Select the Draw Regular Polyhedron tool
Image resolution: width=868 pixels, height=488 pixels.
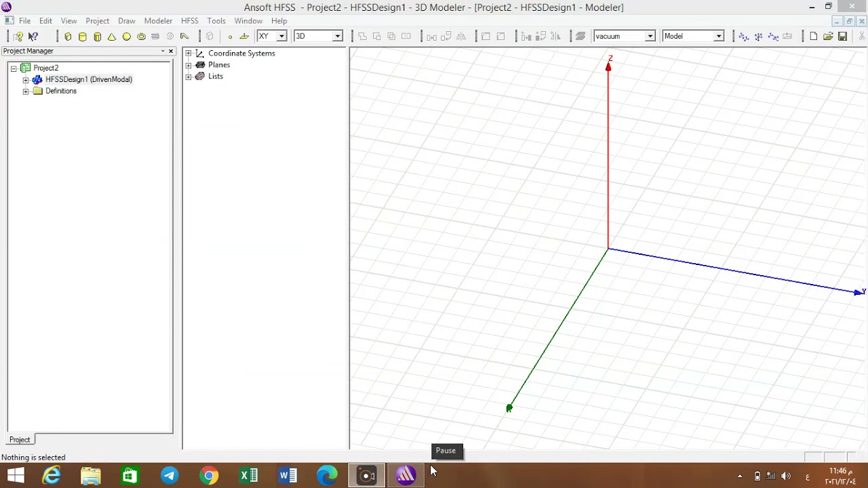(x=98, y=37)
